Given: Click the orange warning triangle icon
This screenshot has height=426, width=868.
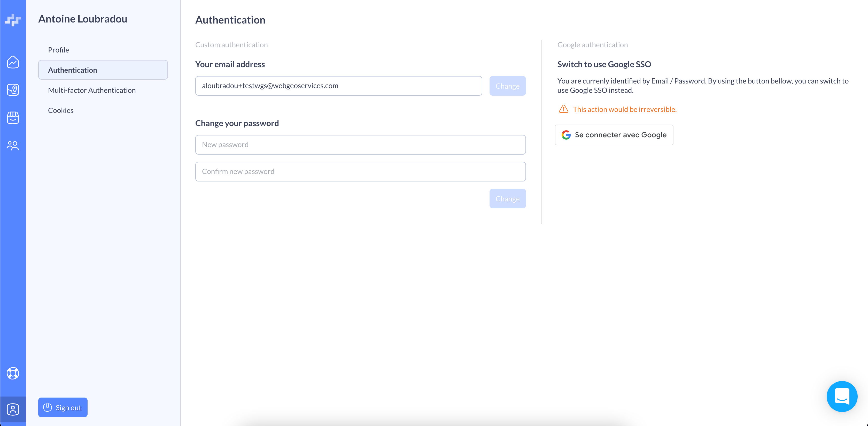Looking at the screenshot, I should pos(563,109).
